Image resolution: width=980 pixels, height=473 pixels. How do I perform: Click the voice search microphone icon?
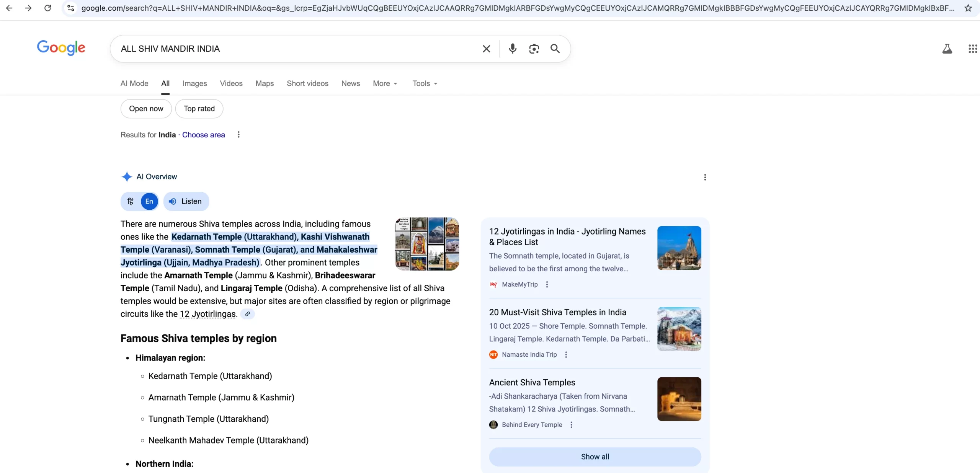coord(513,49)
